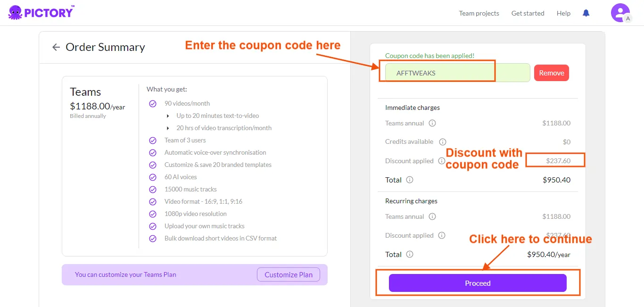Viewport: 644px width, 307px height.
Task: Open the Team projects page
Action: (479, 13)
